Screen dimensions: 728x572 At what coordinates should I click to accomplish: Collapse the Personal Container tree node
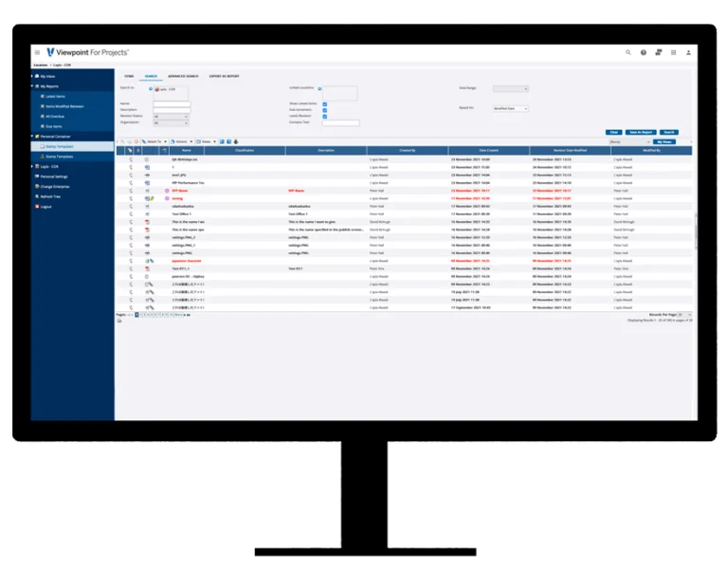coord(32,137)
